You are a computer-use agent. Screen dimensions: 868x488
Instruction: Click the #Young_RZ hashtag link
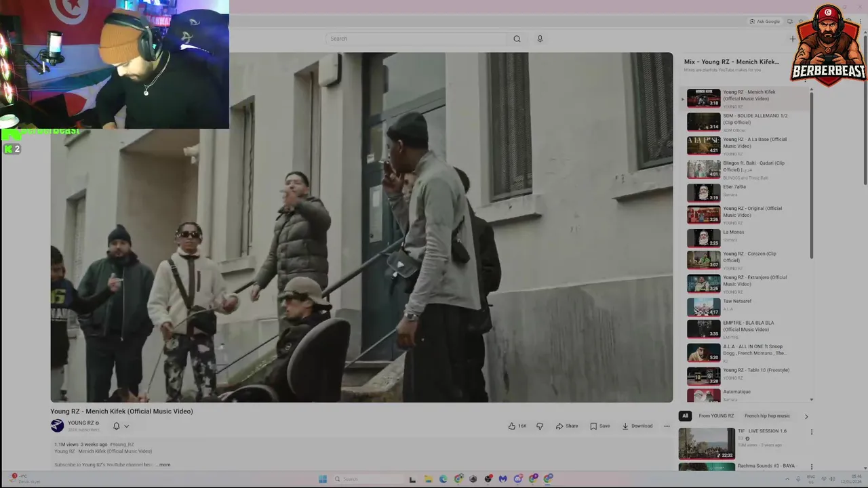[x=122, y=445]
